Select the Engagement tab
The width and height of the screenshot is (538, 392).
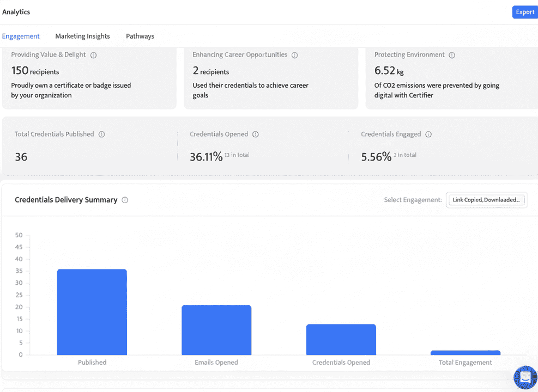click(21, 36)
